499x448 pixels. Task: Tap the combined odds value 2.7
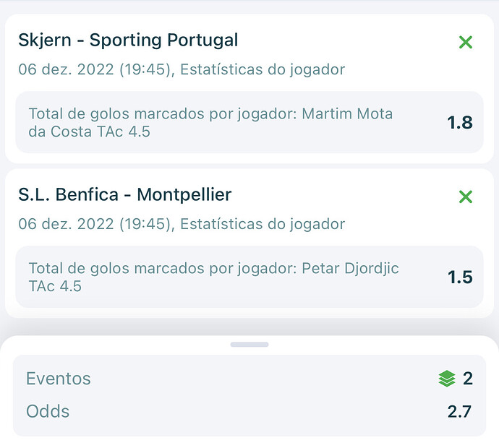click(x=459, y=411)
